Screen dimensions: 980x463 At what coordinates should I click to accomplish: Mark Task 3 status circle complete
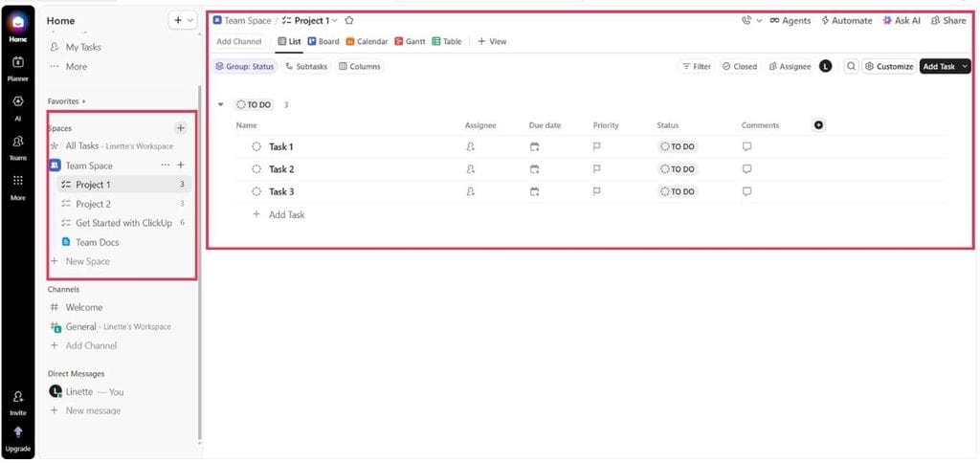coord(256,192)
